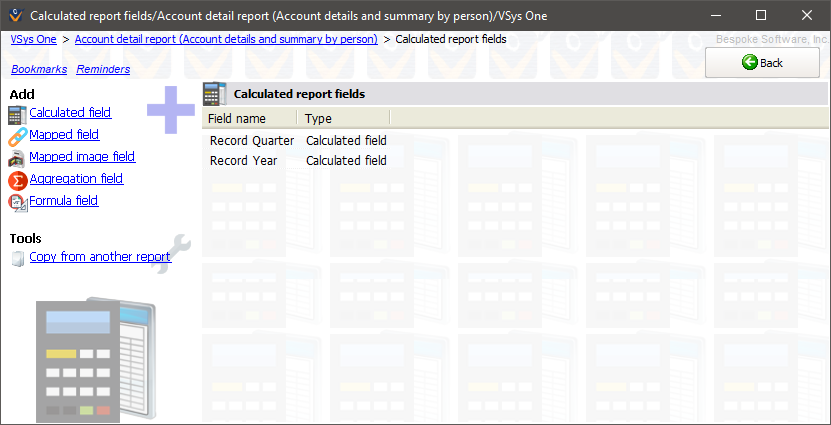
Task: Add a Formula field
Action: tap(64, 200)
